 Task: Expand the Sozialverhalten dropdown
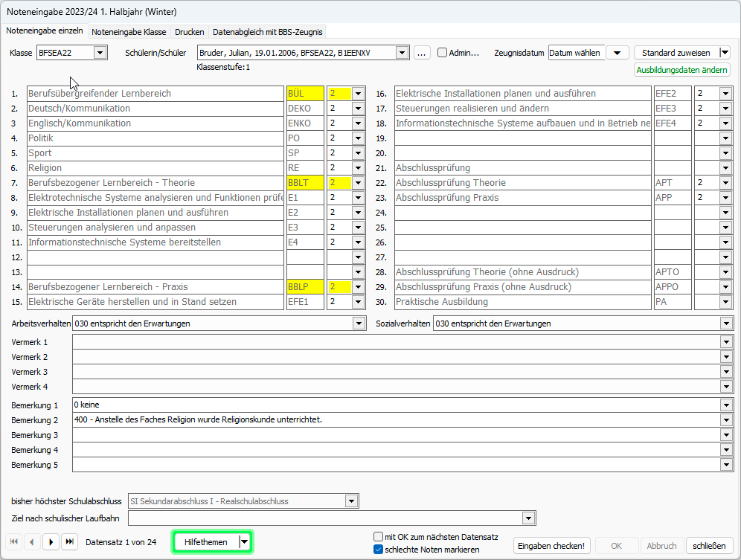[x=726, y=324]
